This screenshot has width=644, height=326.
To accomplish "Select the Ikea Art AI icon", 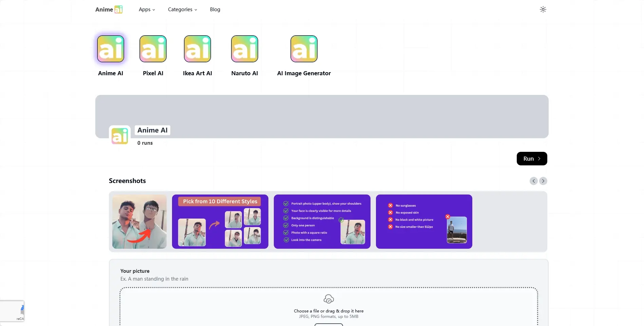I will point(197,49).
